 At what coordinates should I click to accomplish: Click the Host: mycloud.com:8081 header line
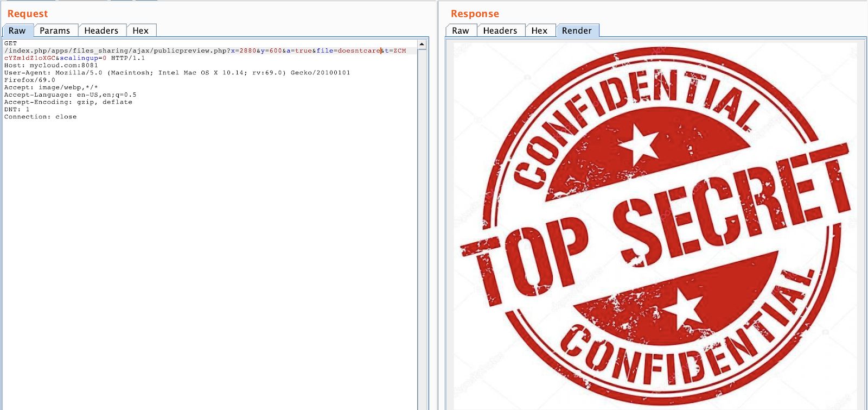pos(51,65)
